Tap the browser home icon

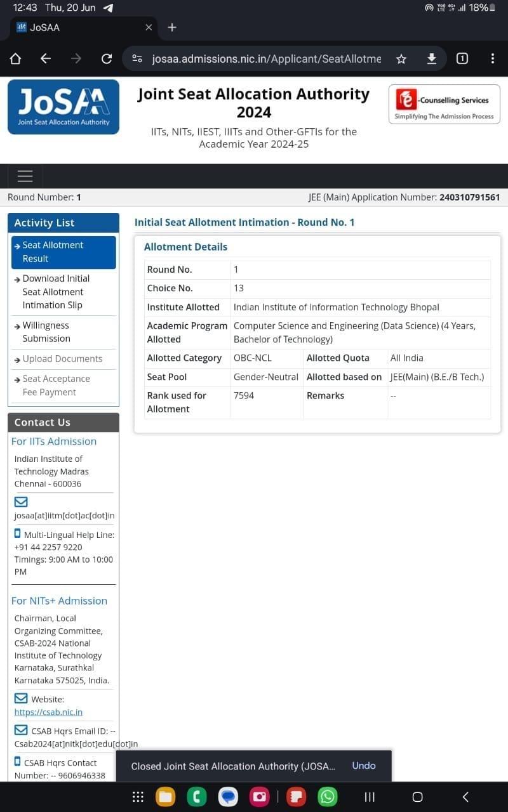[15, 59]
